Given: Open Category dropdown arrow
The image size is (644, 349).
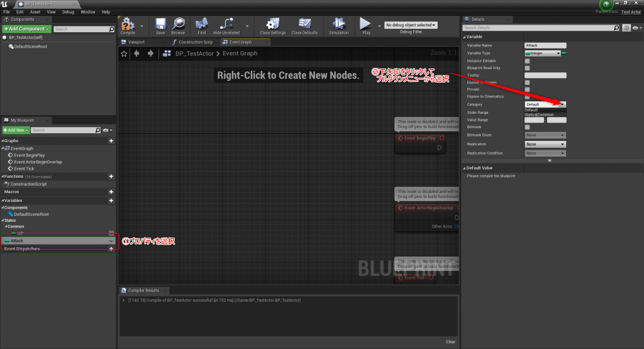Looking at the screenshot, I should [x=562, y=104].
